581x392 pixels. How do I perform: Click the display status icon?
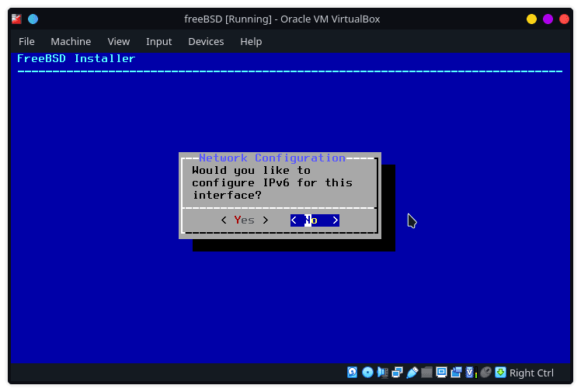441,372
